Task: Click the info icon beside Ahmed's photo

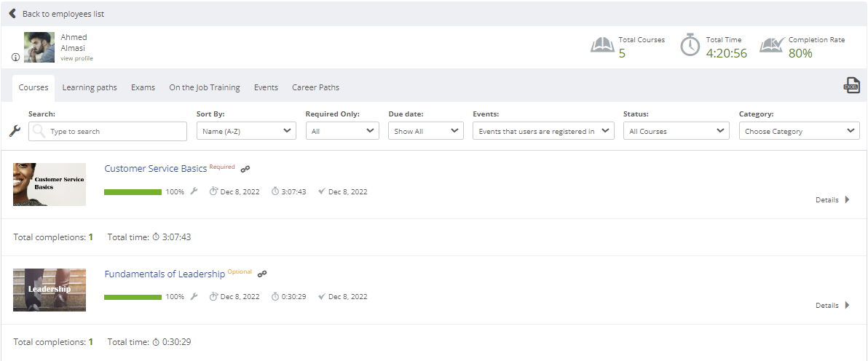Action: (x=15, y=57)
